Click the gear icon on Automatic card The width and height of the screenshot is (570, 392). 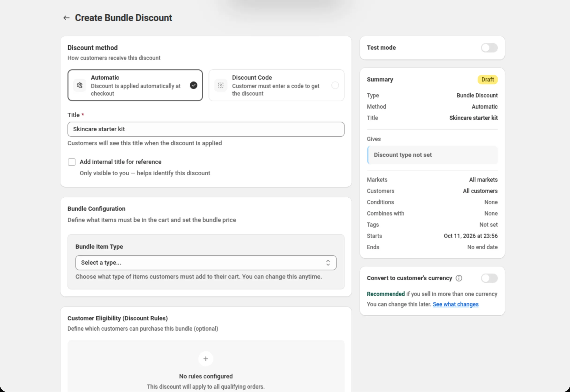point(80,85)
